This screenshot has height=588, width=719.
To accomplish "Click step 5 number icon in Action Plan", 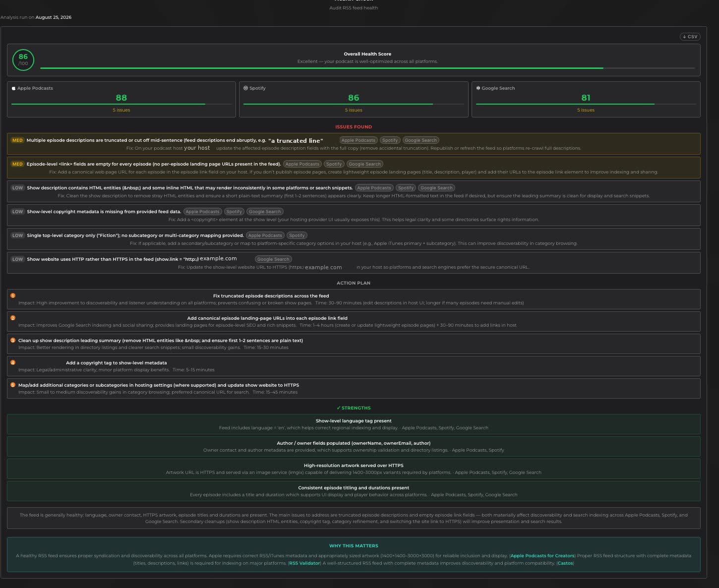I will pyautogui.click(x=13, y=385).
